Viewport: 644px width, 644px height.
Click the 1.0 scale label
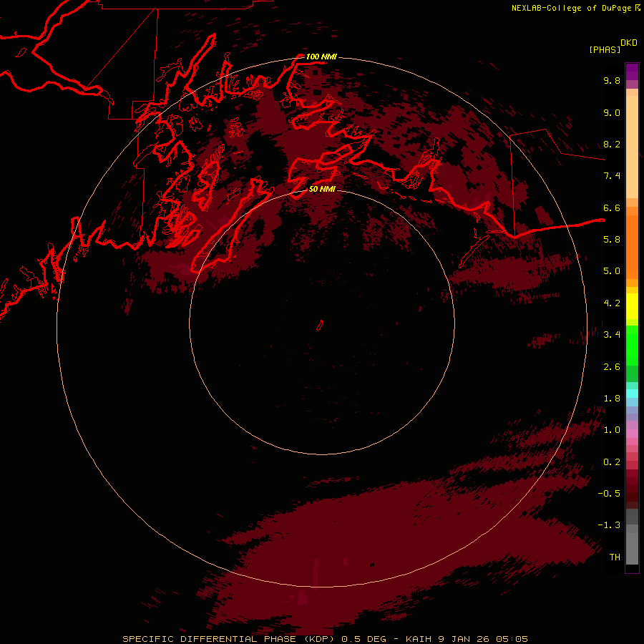(612, 429)
